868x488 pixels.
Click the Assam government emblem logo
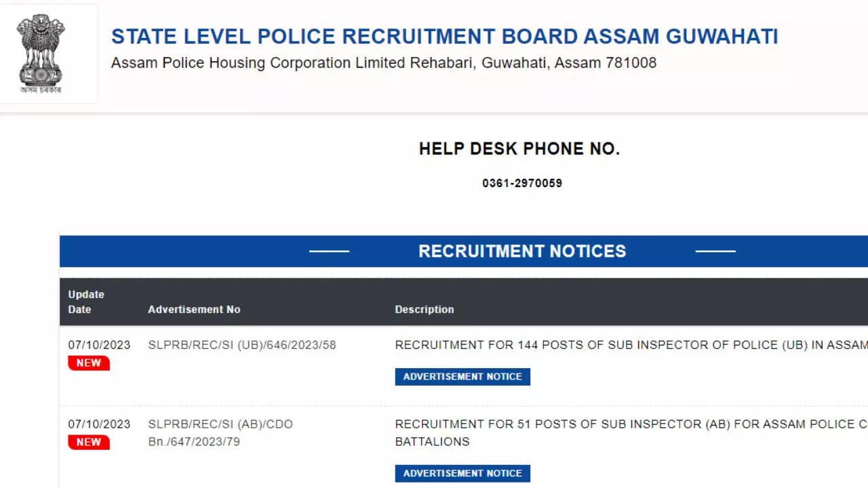(x=41, y=54)
